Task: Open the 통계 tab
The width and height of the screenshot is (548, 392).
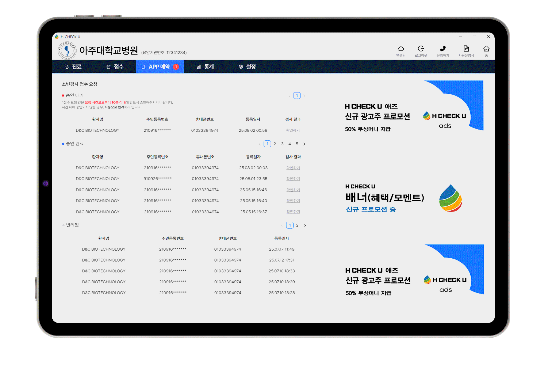Action: coord(205,67)
